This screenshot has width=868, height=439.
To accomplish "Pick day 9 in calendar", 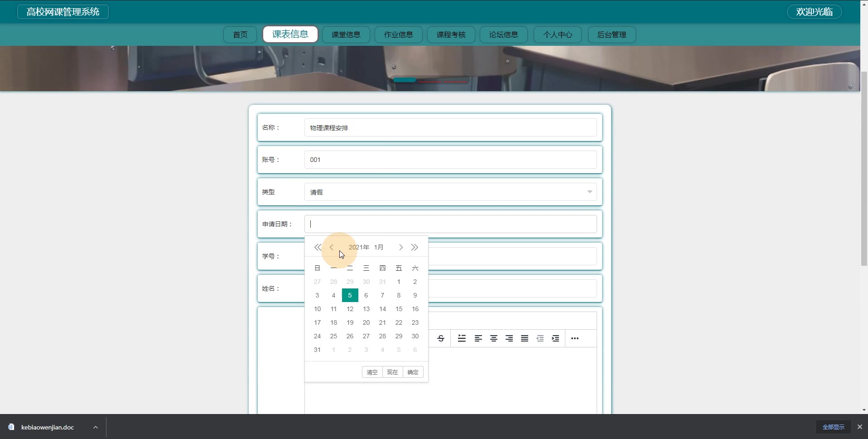I will pyautogui.click(x=415, y=295).
